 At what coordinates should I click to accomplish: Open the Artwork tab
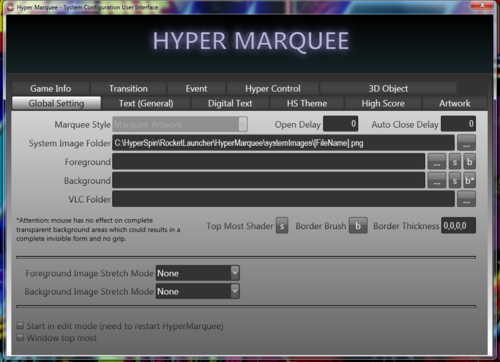tap(455, 103)
